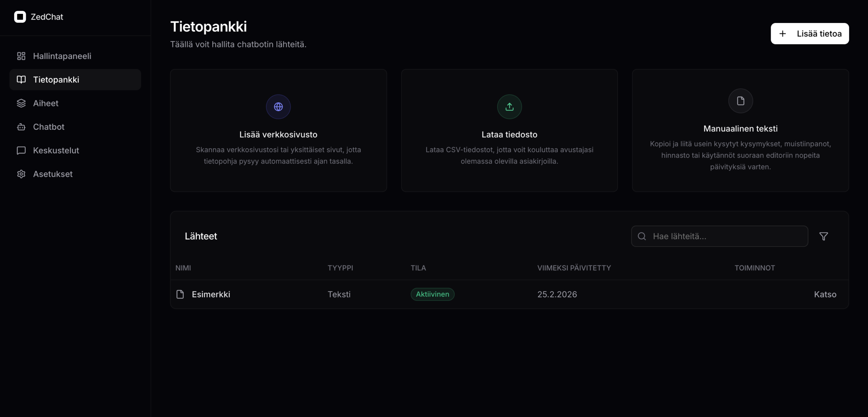Click the globe website icon

278,107
